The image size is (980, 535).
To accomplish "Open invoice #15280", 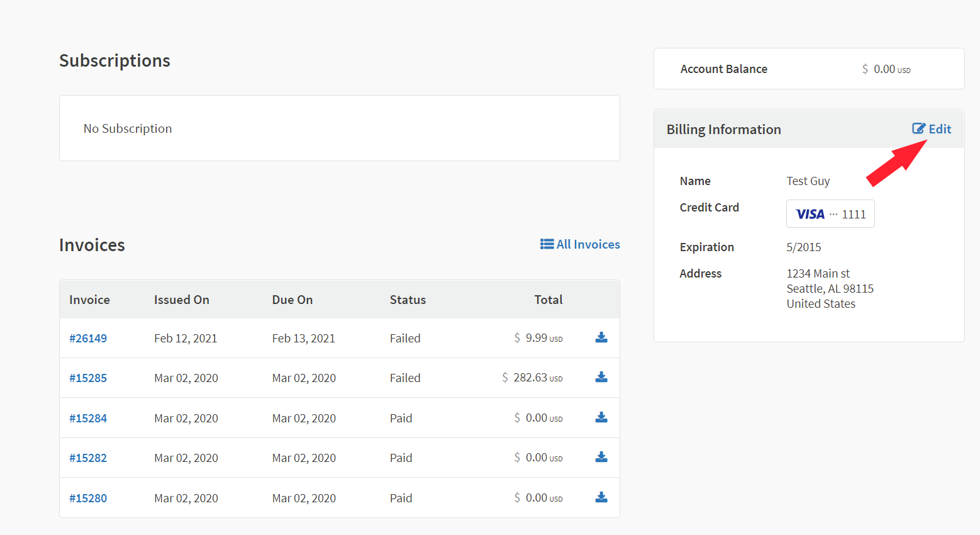I will (88, 498).
